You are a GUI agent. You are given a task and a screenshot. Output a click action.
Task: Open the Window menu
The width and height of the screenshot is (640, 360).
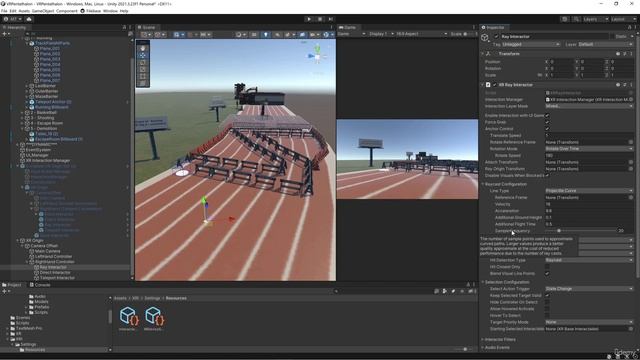[110, 11]
